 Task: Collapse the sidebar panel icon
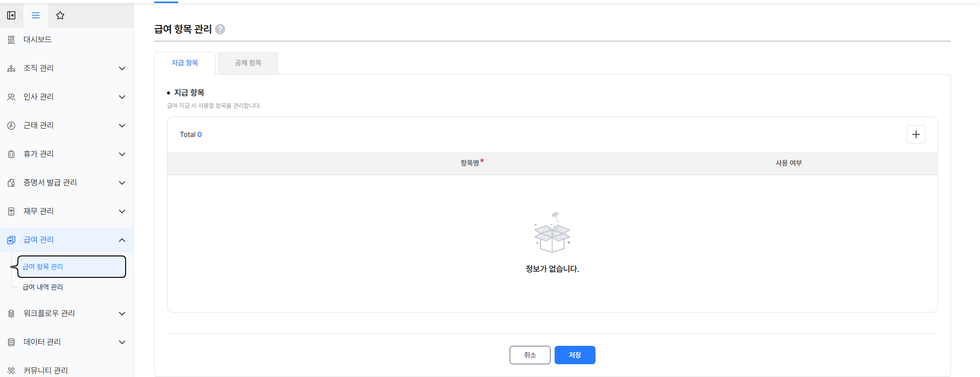pyautogui.click(x=11, y=15)
